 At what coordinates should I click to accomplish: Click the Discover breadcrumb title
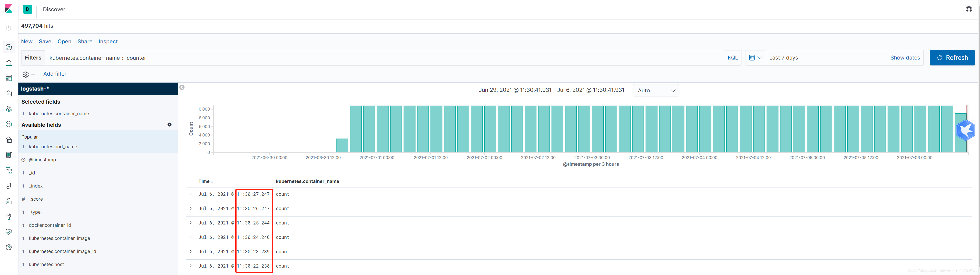54,9
